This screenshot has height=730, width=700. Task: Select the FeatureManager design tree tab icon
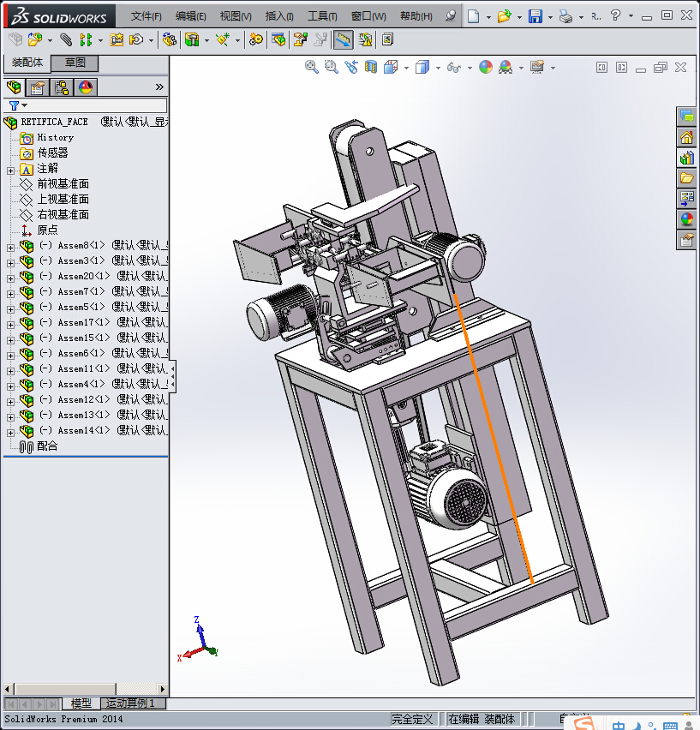(14, 87)
